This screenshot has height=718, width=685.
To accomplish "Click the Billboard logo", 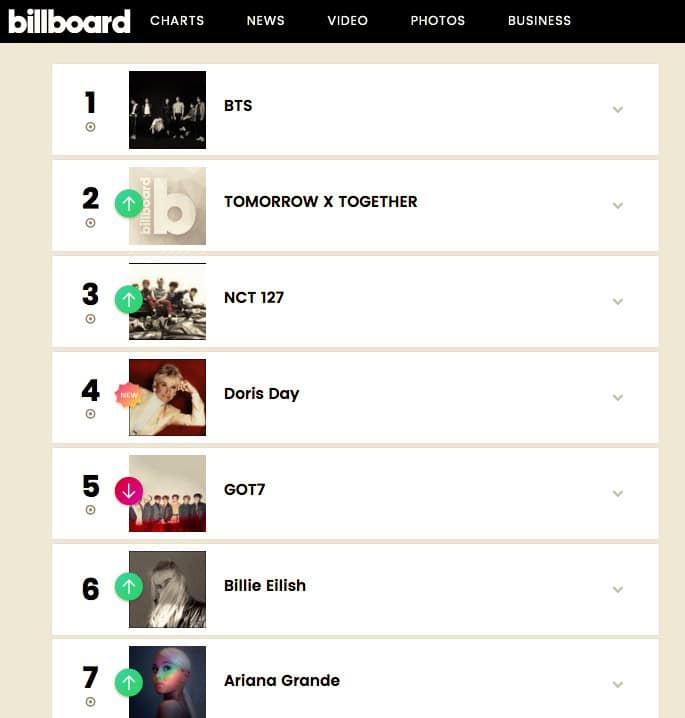I will pyautogui.click(x=69, y=21).
